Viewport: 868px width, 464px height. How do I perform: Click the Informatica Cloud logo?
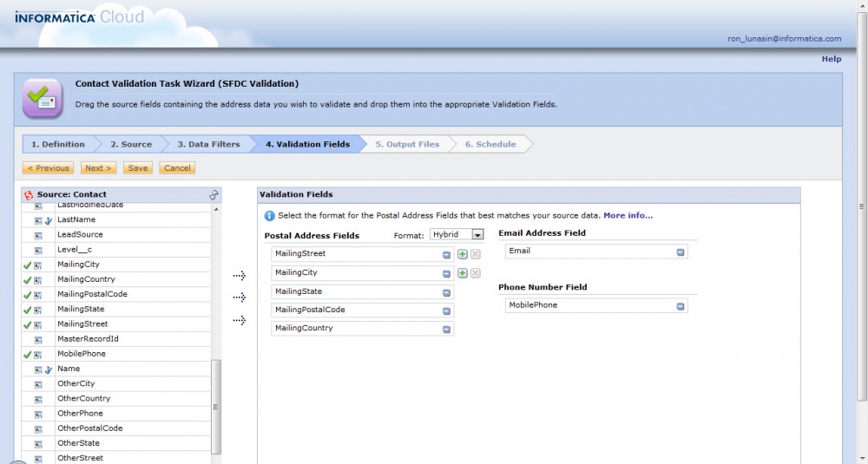click(x=80, y=17)
